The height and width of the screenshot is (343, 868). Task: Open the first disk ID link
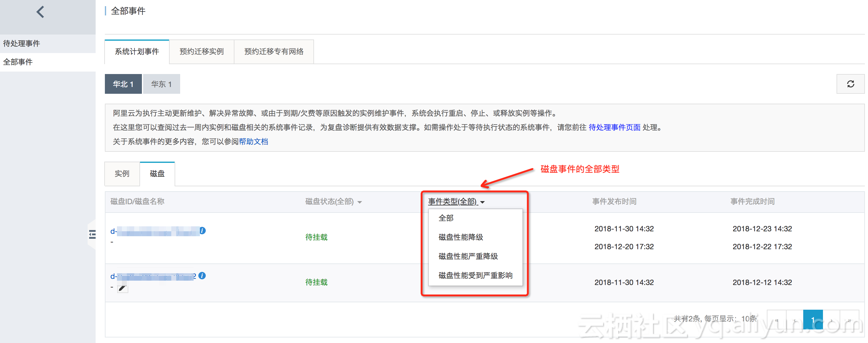(155, 231)
